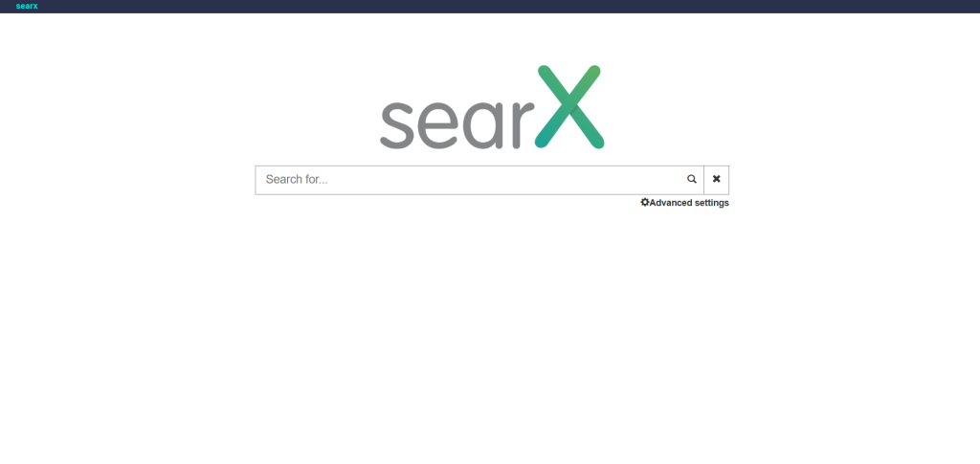Expand the Advanced settings panel
This screenshot has width=980, height=464.
[x=684, y=202]
